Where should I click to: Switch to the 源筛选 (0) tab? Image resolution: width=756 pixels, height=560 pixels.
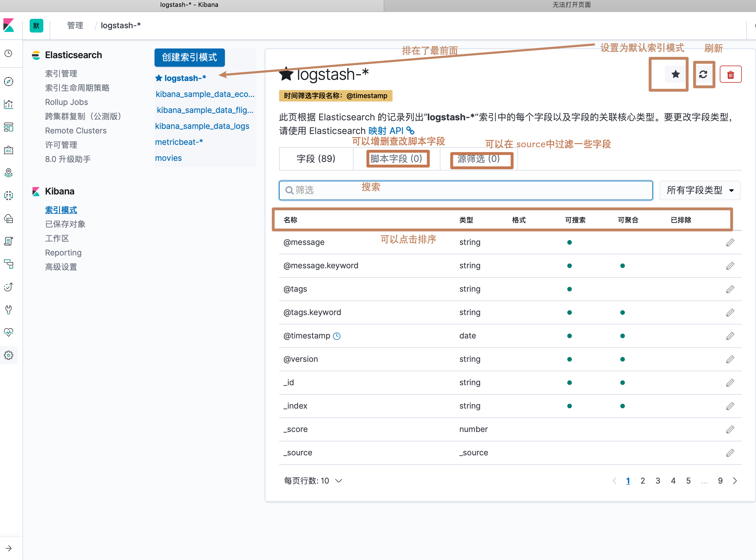(478, 159)
